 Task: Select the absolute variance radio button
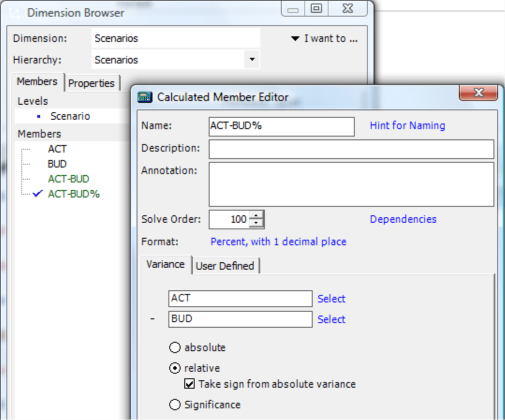174,347
